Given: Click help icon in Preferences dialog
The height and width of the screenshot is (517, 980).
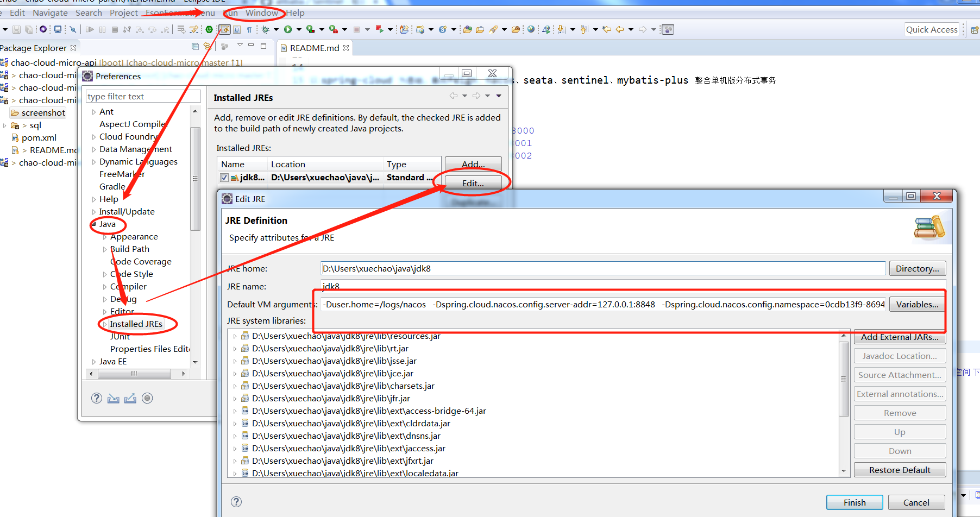Looking at the screenshot, I should click(97, 398).
